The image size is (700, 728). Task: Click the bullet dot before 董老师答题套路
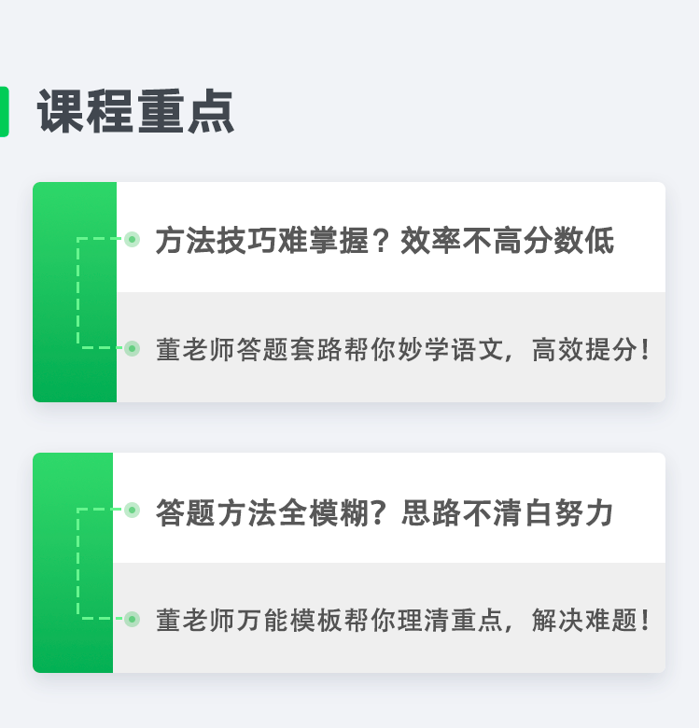click(133, 349)
